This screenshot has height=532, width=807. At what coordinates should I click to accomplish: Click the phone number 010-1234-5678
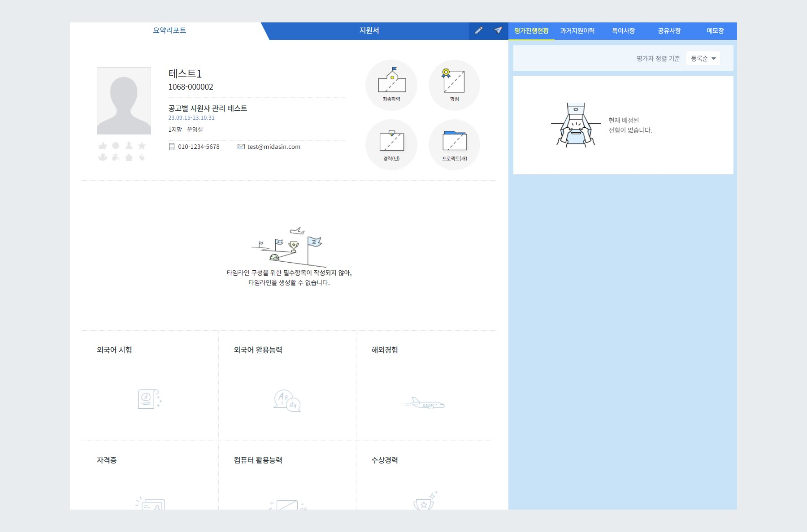tap(199, 147)
